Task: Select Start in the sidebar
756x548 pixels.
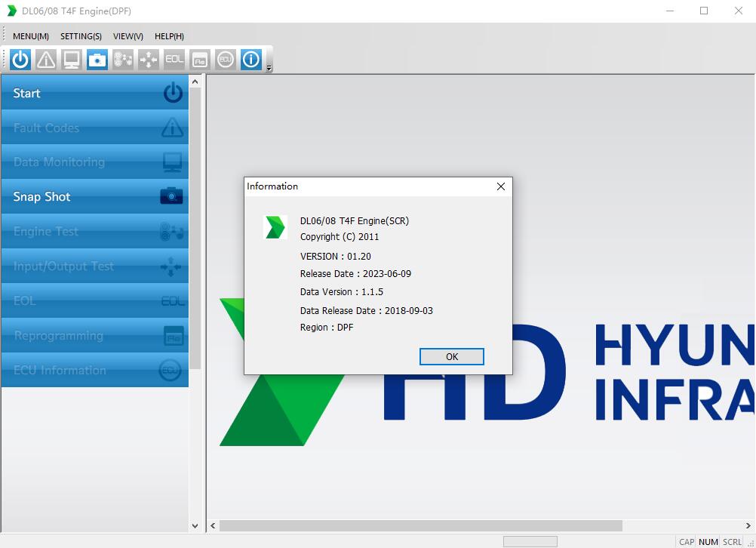Action: tap(95, 93)
